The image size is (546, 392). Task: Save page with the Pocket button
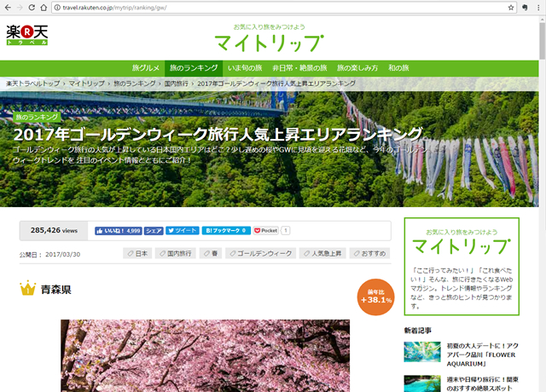[x=265, y=230]
